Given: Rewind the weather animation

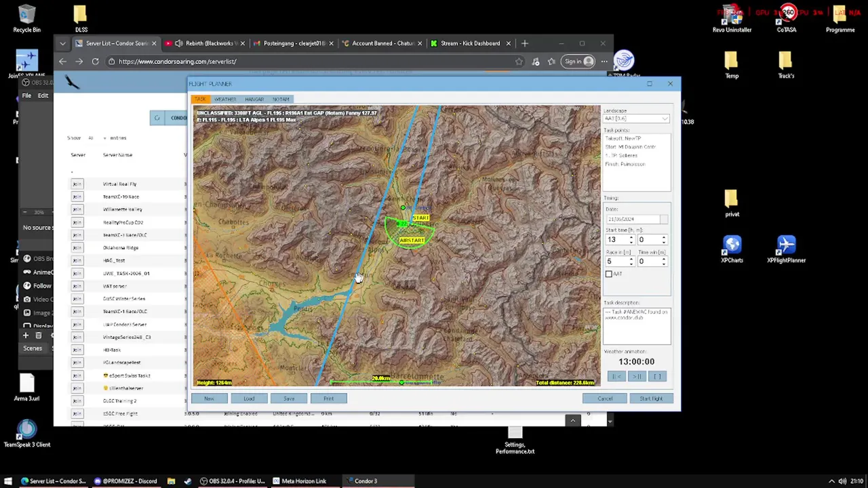Looking at the screenshot, I should pos(616,377).
